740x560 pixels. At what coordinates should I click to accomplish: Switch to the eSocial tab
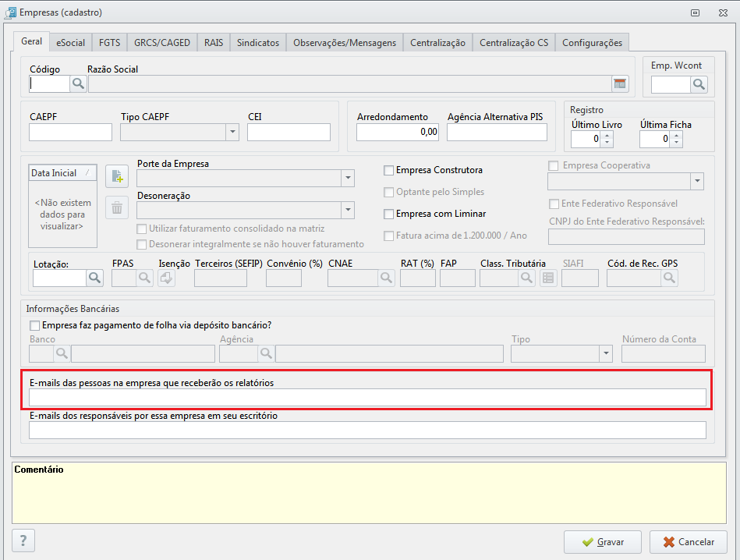71,42
